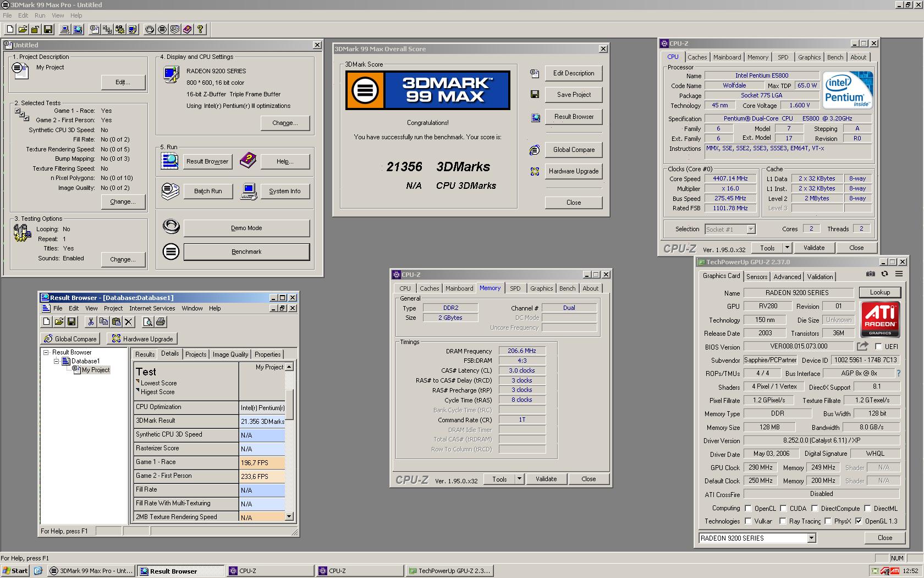This screenshot has height=578, width=924.
Task: Open the Tools dropdown arrow in CPU-Z CPU window
Action: 787,248
